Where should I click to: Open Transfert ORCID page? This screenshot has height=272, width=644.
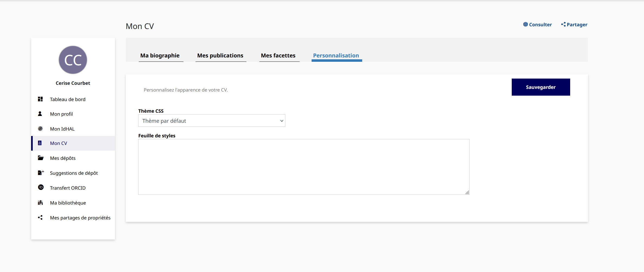tap(73, 188)
